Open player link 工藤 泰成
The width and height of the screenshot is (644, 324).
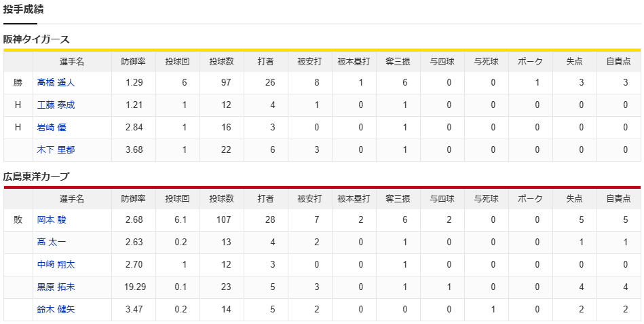tap(56, 105)
